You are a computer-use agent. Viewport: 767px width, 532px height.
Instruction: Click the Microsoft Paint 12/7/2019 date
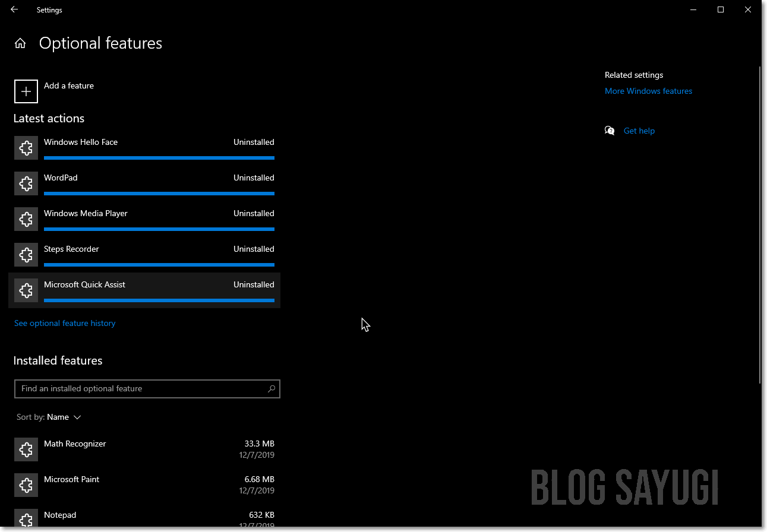click(x=257, y=491)
